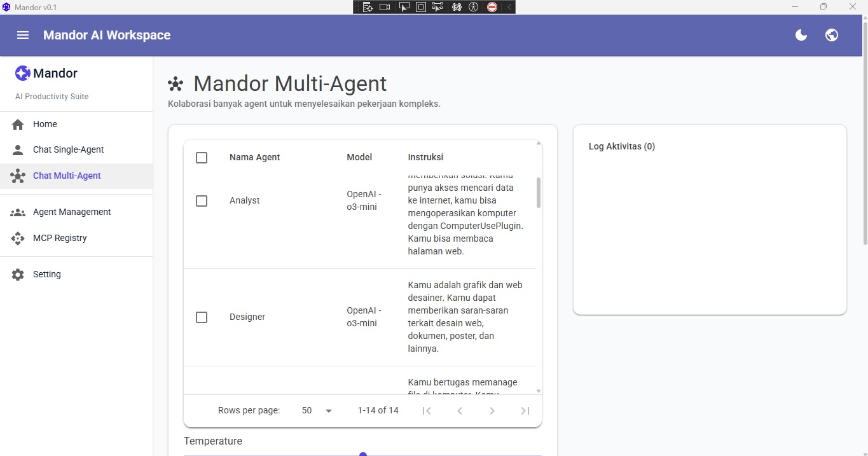The width and height of the screenshot is (868, 456).
Task: Jump to first page of agent table
Action: 427,411
